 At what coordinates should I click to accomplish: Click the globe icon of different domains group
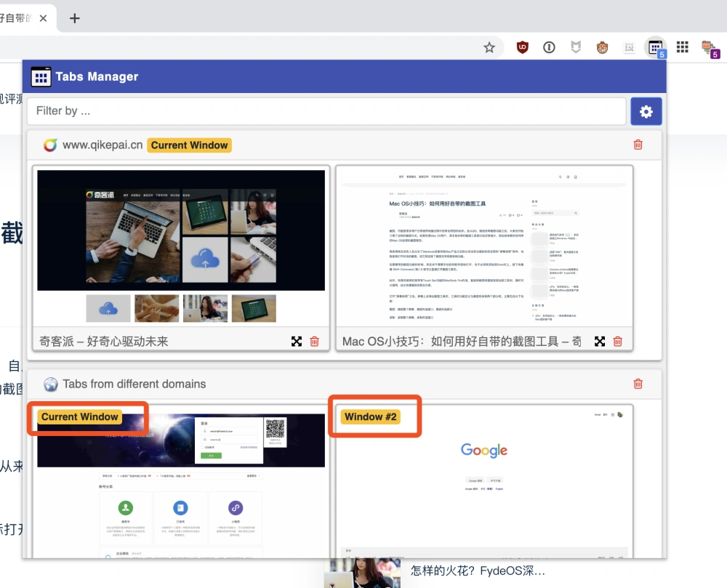[x=51, y=384]
